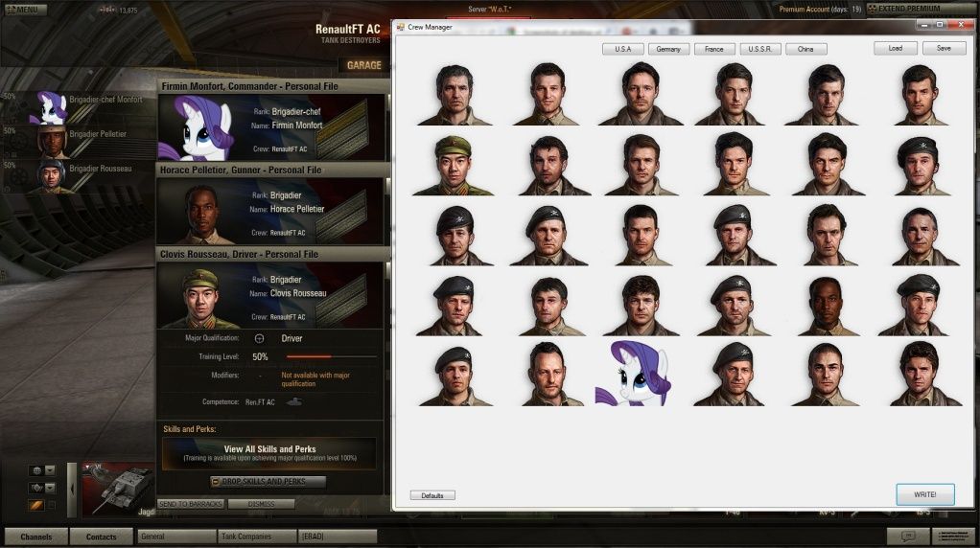Open the nation globe filter dropdown
This screenshot has width=980, height=548.
(x=42, y=470)
